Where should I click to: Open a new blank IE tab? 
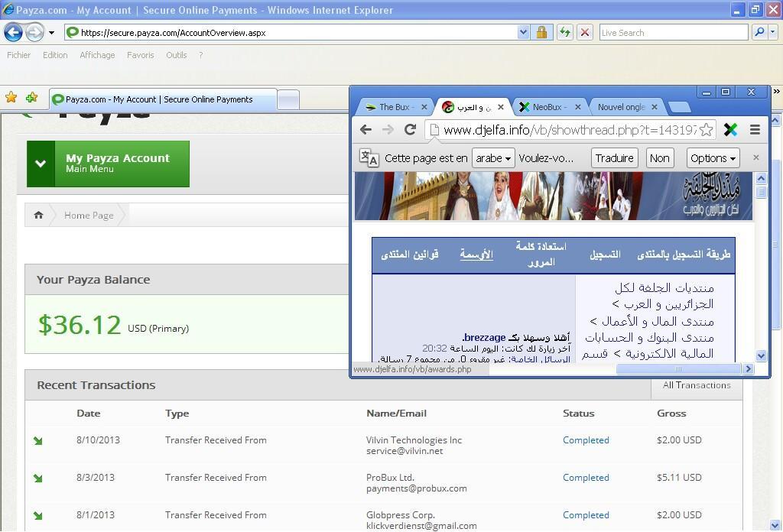click(x=288, y=100)
